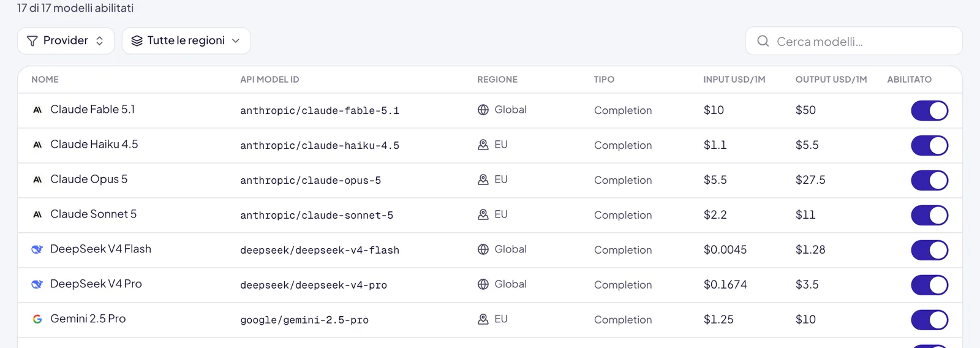Click the TIPO column header
This screenshot has height=348, width=980.
click(x=604, y=80)
